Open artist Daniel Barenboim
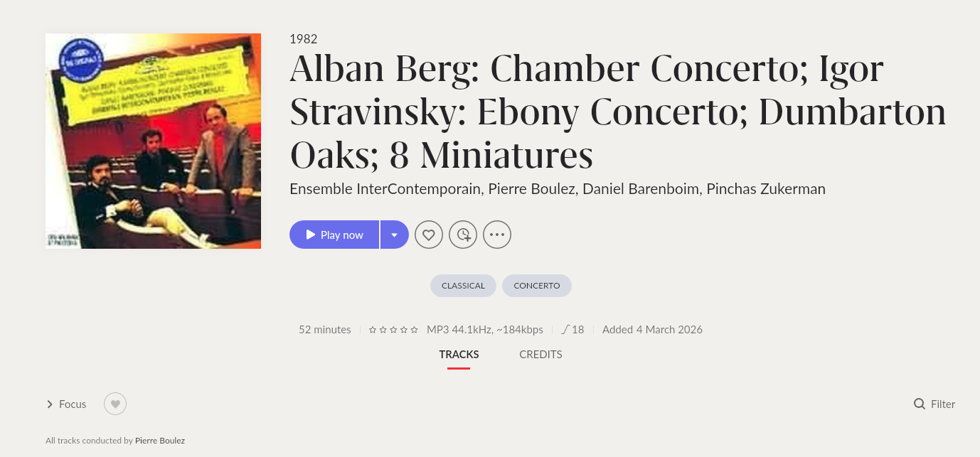The image size is (980, 457). point(649,189)
